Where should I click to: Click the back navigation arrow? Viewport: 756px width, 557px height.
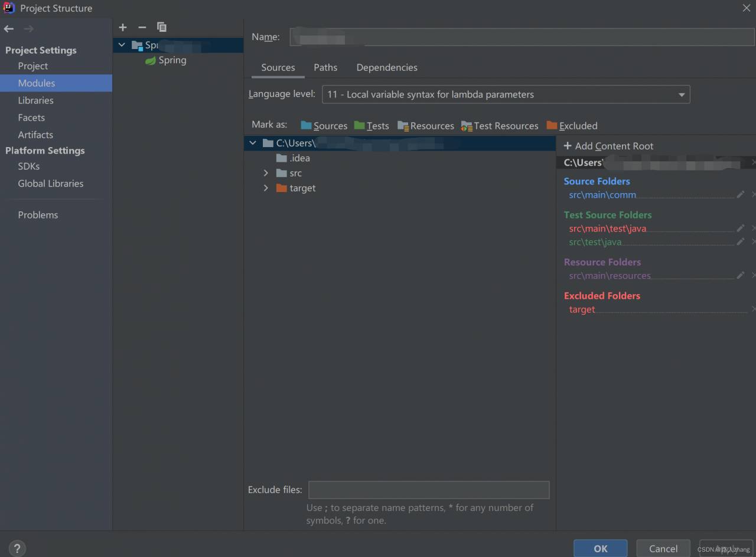click(x=9, y=29)
